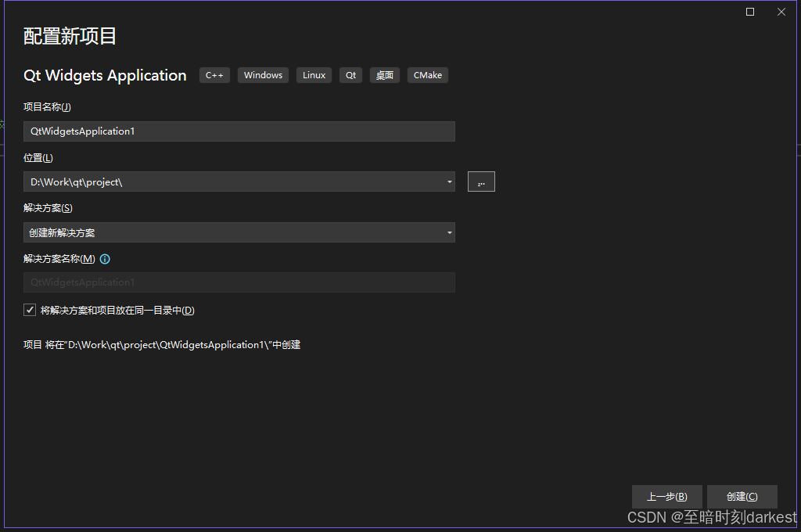Click the browse ... button
Viewport: 801px width, 532px height.
(481, 181)
